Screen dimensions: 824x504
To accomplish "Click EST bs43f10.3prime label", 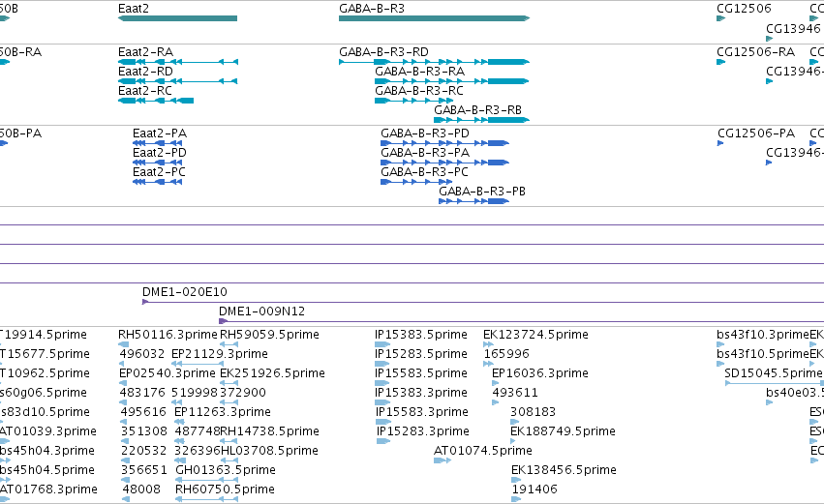I will 763,335.
